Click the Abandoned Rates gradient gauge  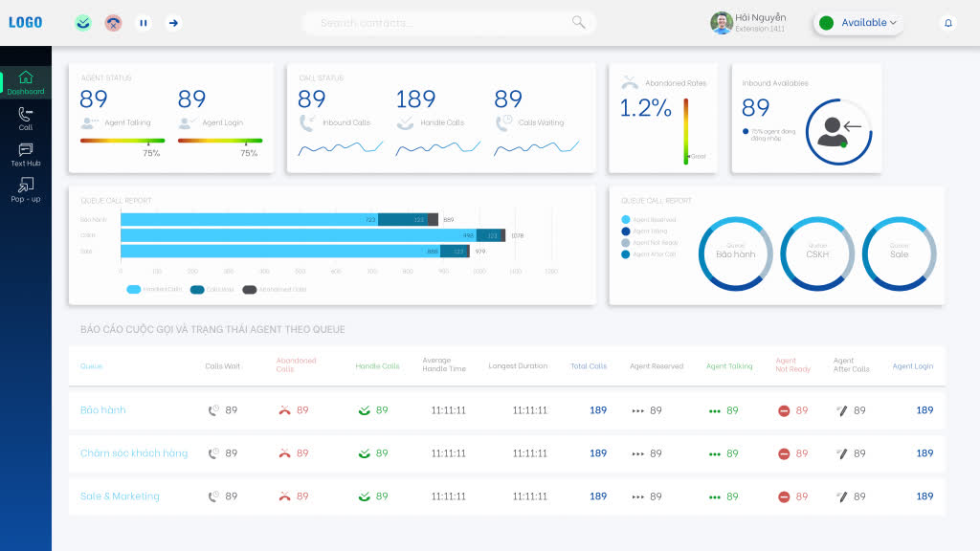click(x=685, y=129)
